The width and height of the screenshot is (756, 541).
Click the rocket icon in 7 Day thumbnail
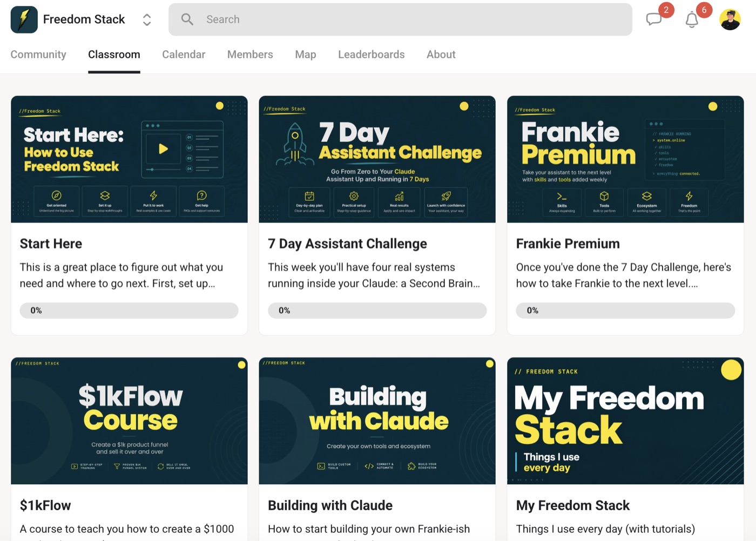[295, 144]
